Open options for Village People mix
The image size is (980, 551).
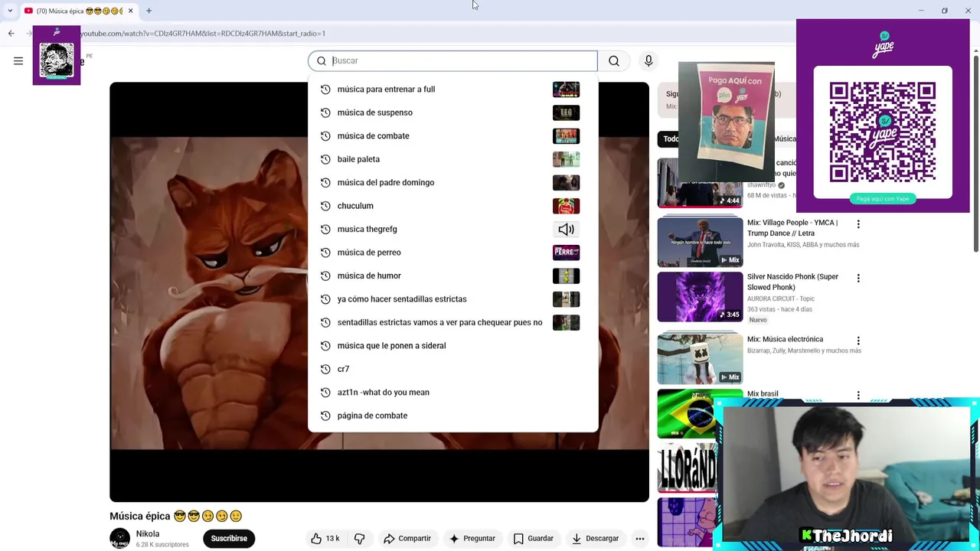(858, 224)
